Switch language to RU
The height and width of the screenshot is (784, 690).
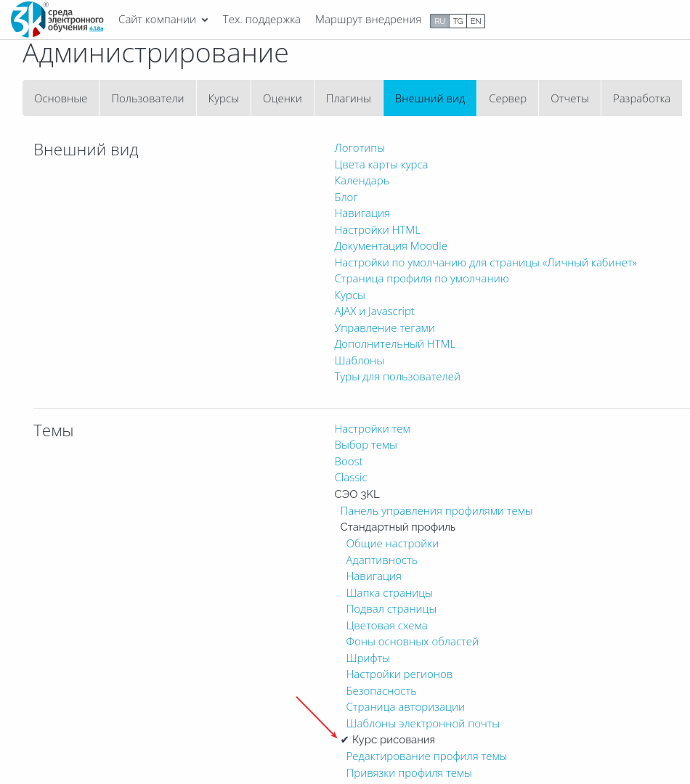439,21
